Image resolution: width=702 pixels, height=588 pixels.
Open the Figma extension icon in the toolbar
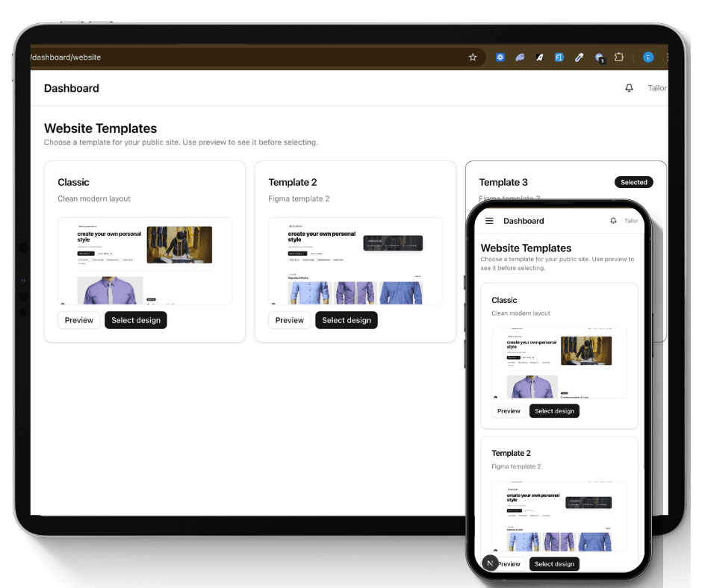click(x=559, y=57)
